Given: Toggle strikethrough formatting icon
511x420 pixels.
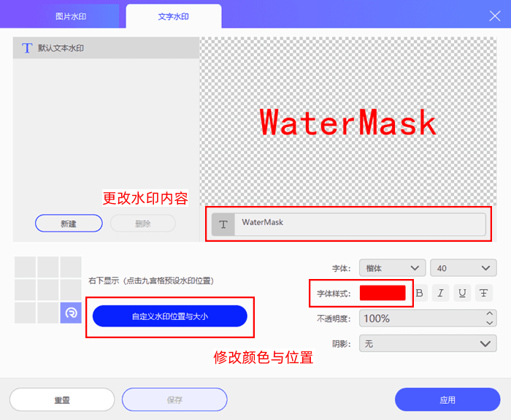Looking at the screenshot, I should point(484,293).
